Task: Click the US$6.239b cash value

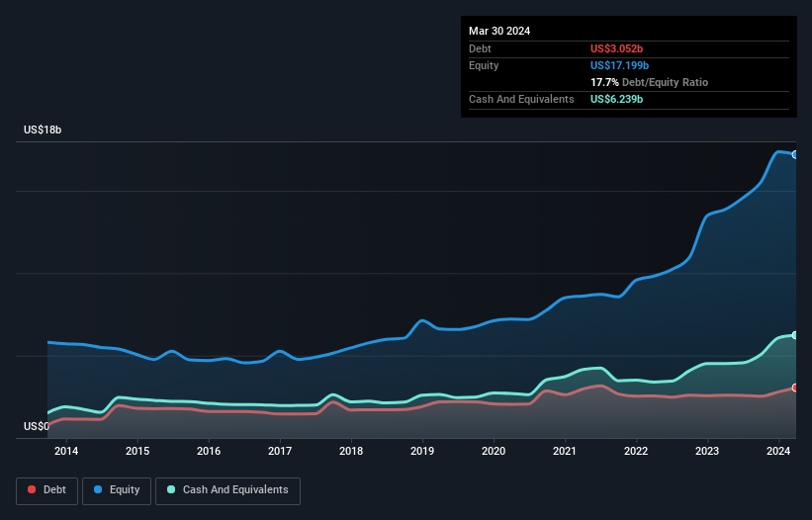Action: [x=616, y=99]
